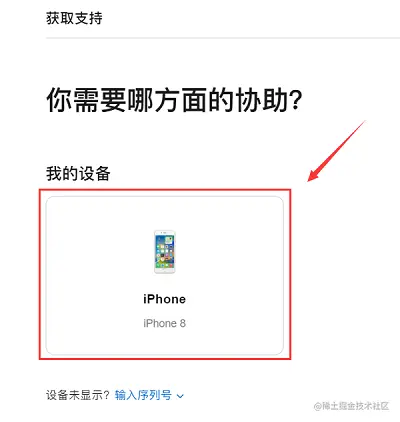Image resolution: width=400 pixels, height=422 pixels.
Task: Click empty space left of phone image in card
Action: pos(100,252)
